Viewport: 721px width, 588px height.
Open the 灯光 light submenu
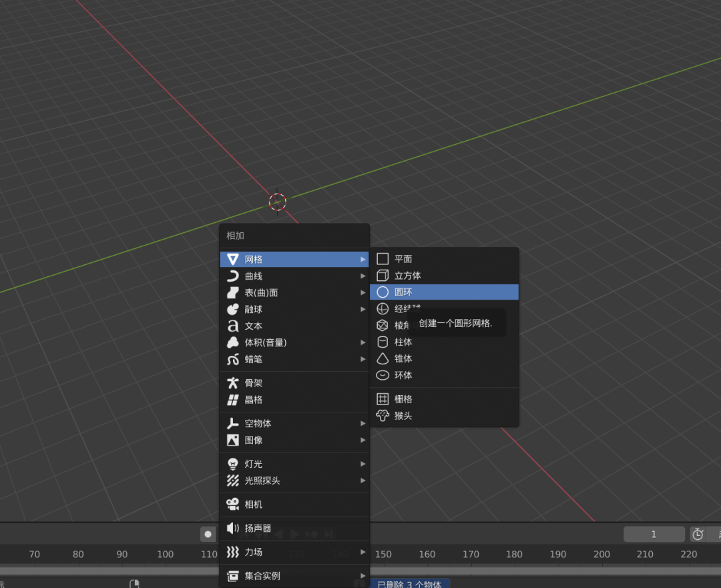point(294,464)
